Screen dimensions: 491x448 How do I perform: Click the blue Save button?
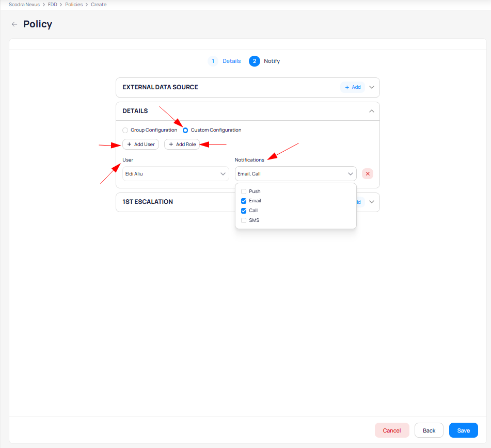pyautogui.click(x=463, y=430)
